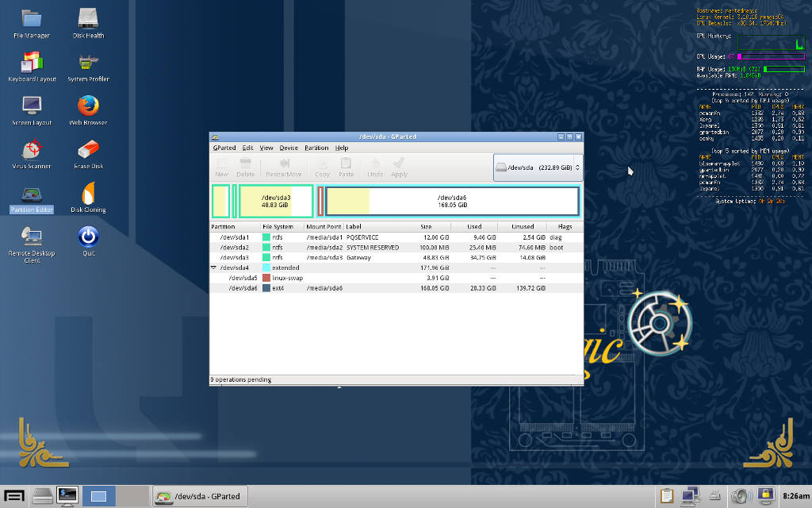Open the Remote Desktop Client icon

(x=32, y=237)
